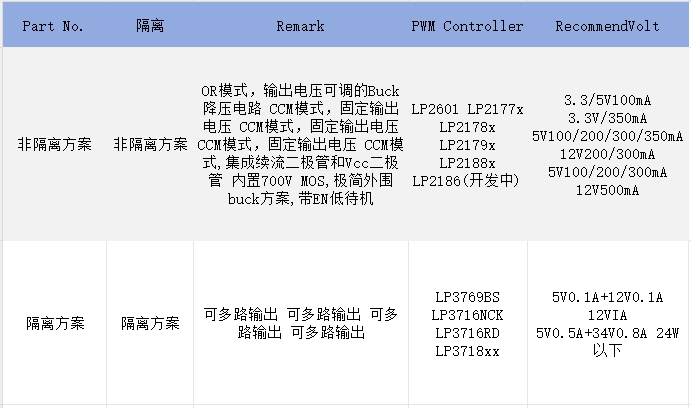Click the 5V0.1A+12V0.1A voltage text
Viewport: 691px width, 408px height.
pyautogui.click(x=607, y=297)
